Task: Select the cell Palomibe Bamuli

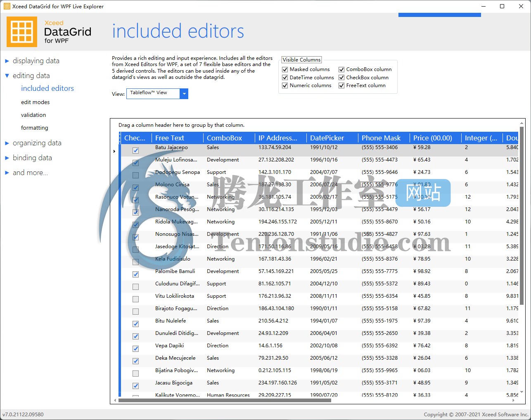Action: [175, 271]
